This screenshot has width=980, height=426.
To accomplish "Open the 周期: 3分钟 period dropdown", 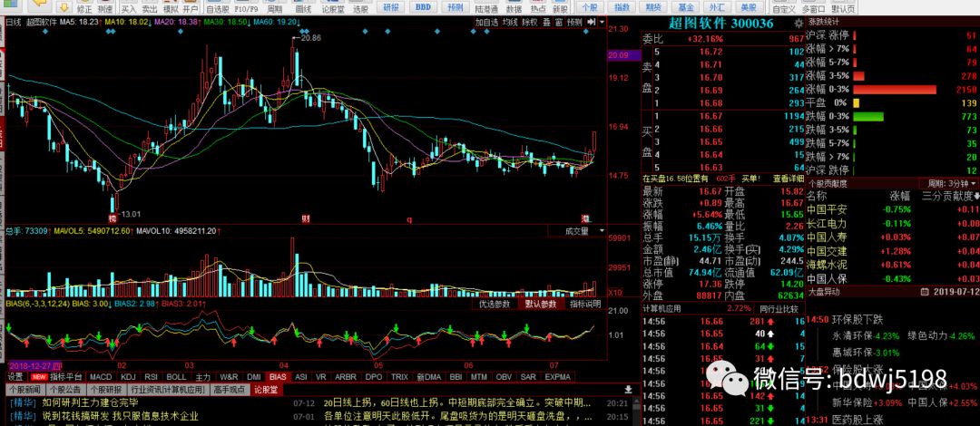I will 944,182.
